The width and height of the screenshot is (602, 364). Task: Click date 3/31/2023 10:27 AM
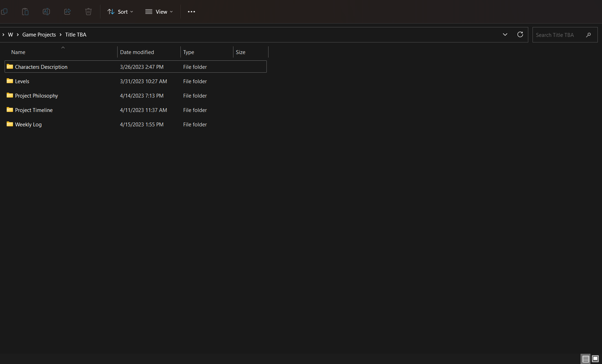(143, 81)
